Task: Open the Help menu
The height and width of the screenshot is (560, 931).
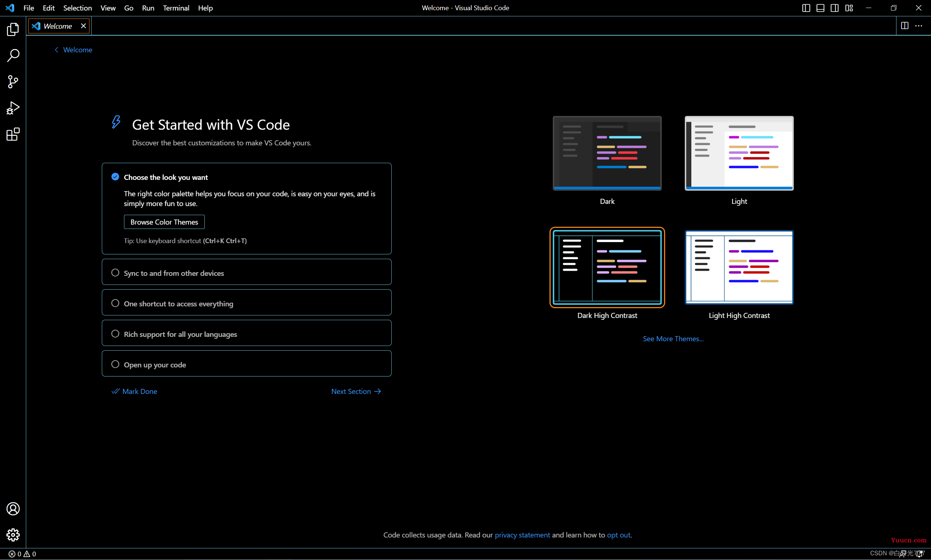Action: (205, 8)
